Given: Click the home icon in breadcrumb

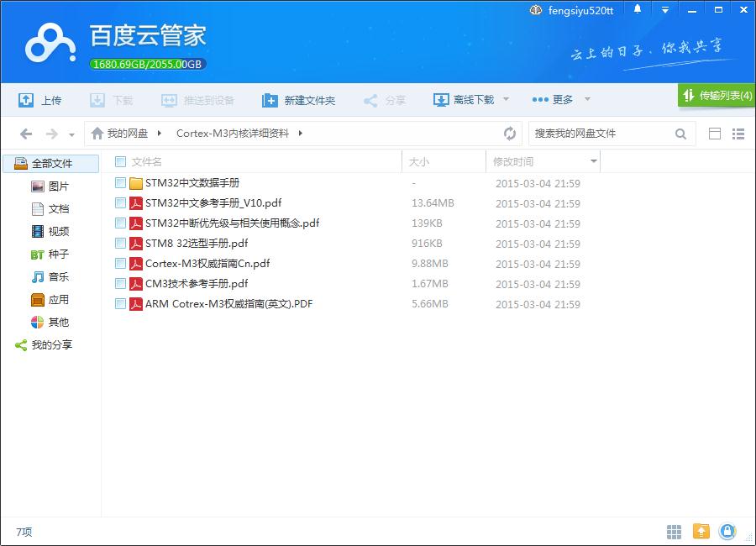Looking at the screenshot, I should [x=97, y=133].
